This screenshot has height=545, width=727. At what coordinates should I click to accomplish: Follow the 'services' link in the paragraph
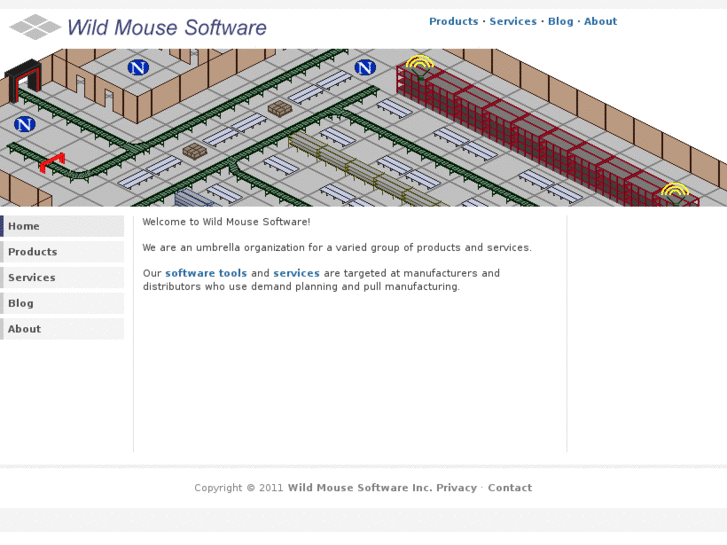[296, 273]
